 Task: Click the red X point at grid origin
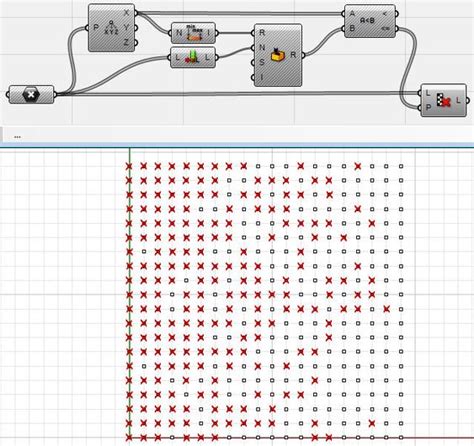[129, 438]
